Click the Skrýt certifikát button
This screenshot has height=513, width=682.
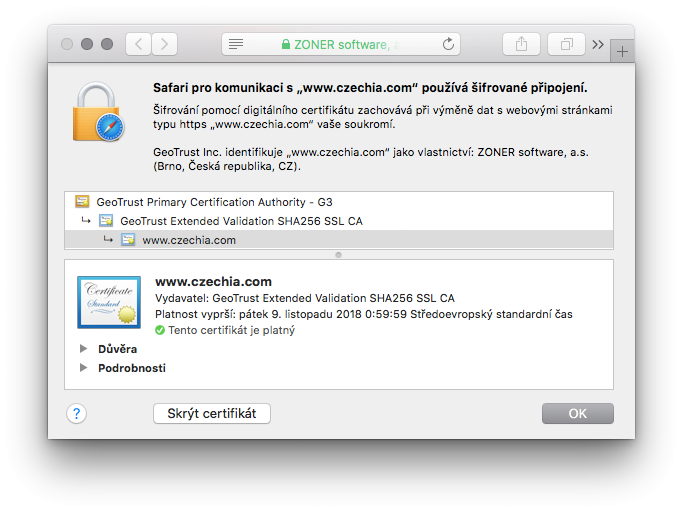[x=212, y=413]
